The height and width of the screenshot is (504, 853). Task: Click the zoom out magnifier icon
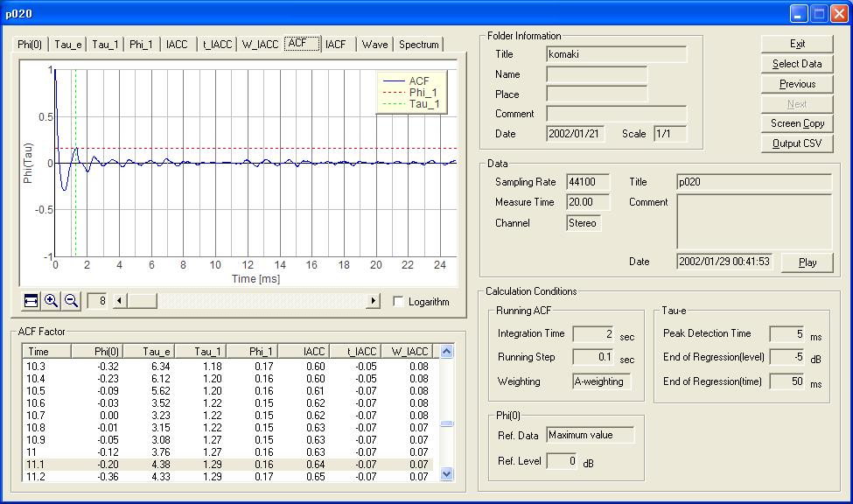pyautogui.click(x=71, y=301)
